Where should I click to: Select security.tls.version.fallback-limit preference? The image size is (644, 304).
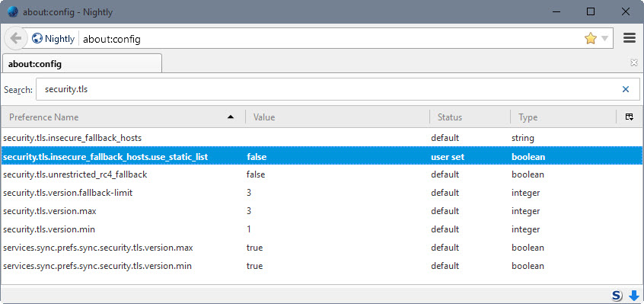322,193
